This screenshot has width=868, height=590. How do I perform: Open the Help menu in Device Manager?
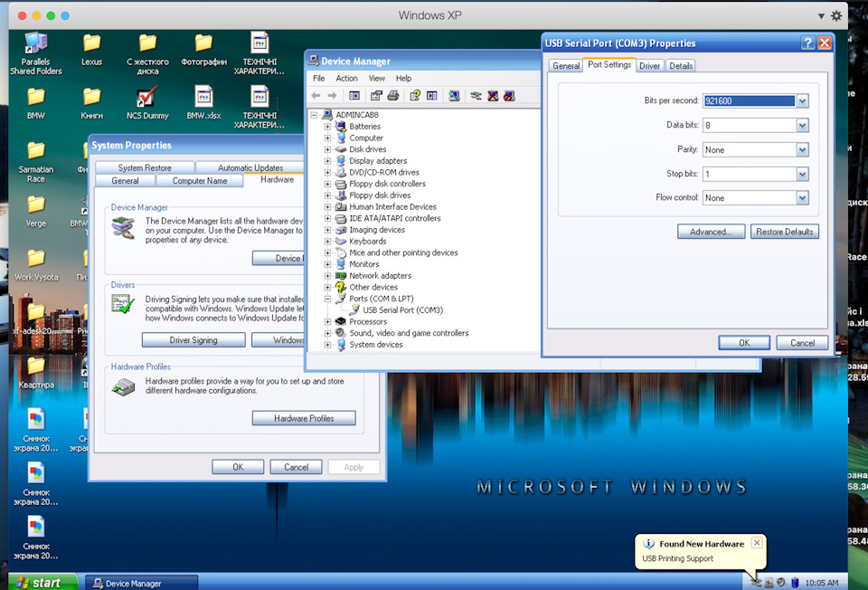(403, 78)
